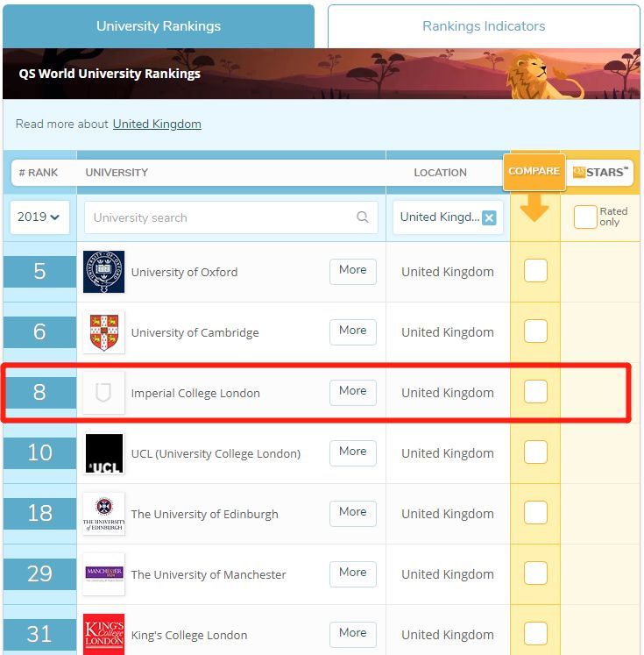This screenshot has width=644, height=655.
Task: Click the magnifier search icon
Action: [x=362, y=217]
